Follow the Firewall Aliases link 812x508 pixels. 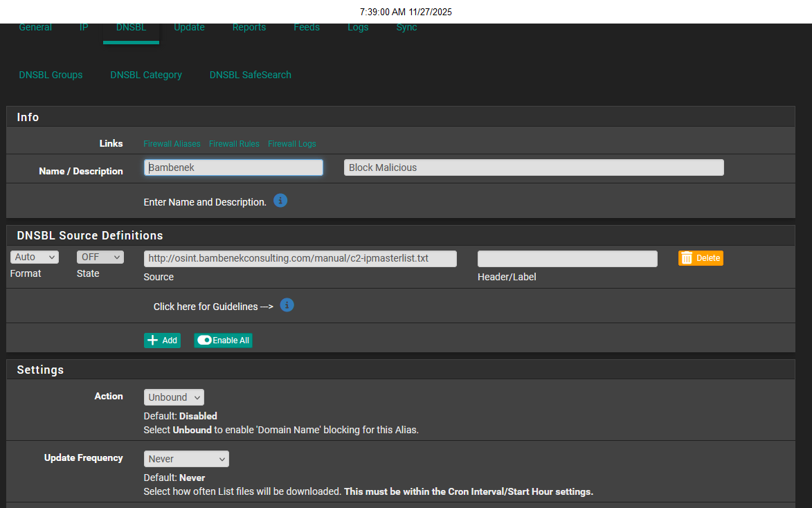click(x=172, y=144)
